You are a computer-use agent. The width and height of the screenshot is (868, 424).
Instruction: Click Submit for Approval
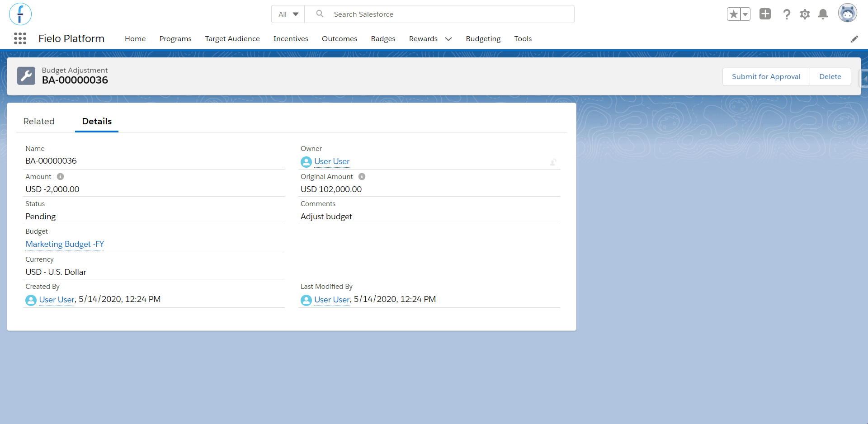click(x=766, y=77)
